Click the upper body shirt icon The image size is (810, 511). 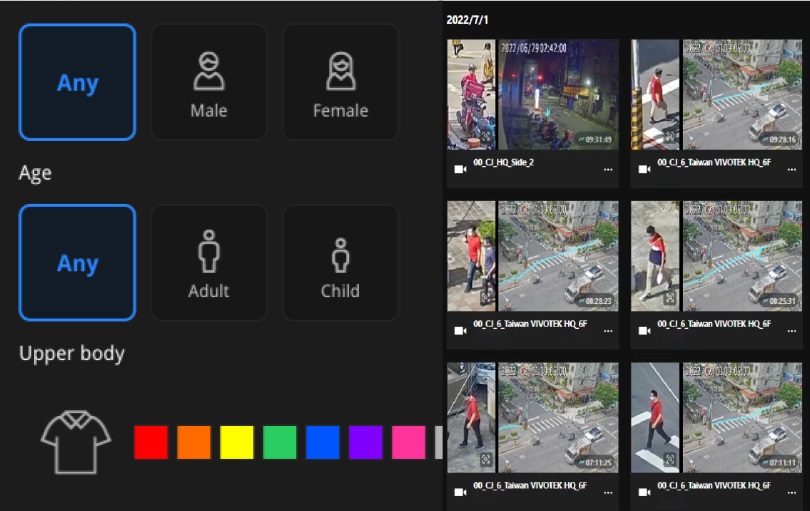76,441
